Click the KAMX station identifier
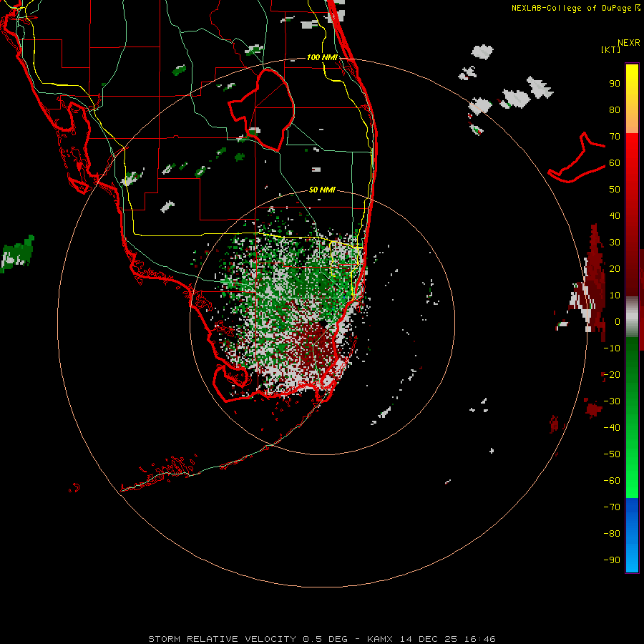Image resolution: width=644 pixels, height=644 pixels. coord(380,639)
